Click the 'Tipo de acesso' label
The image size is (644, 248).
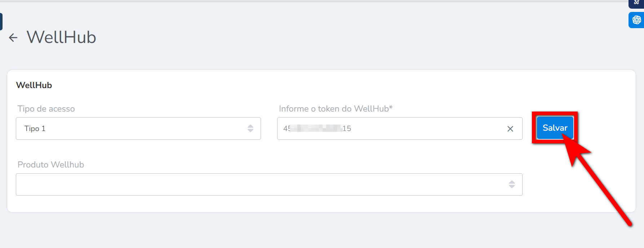46,109
